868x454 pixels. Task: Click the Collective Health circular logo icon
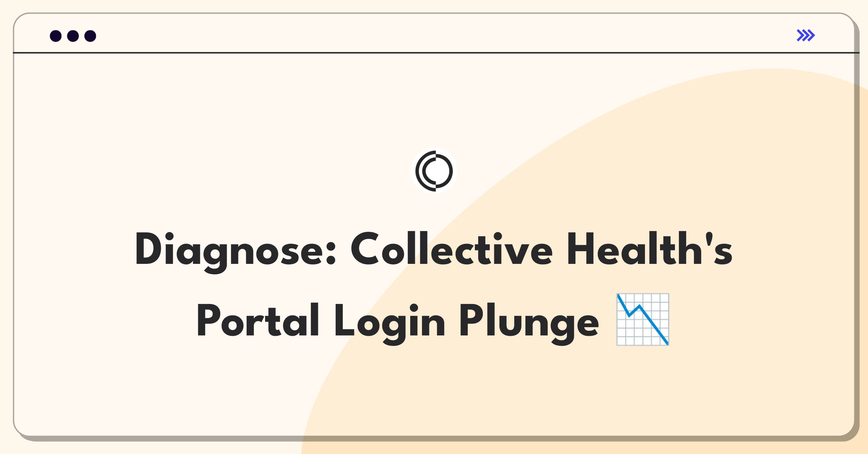(435, 177)
